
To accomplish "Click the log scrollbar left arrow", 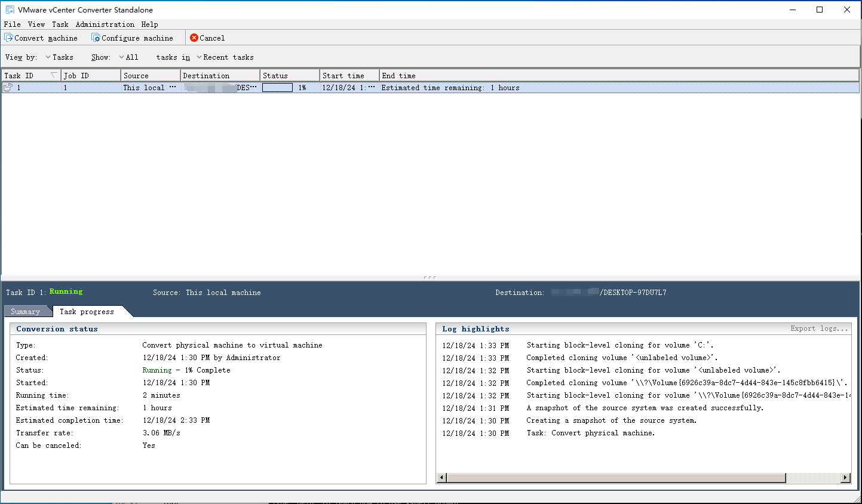I will click(442, 478).
